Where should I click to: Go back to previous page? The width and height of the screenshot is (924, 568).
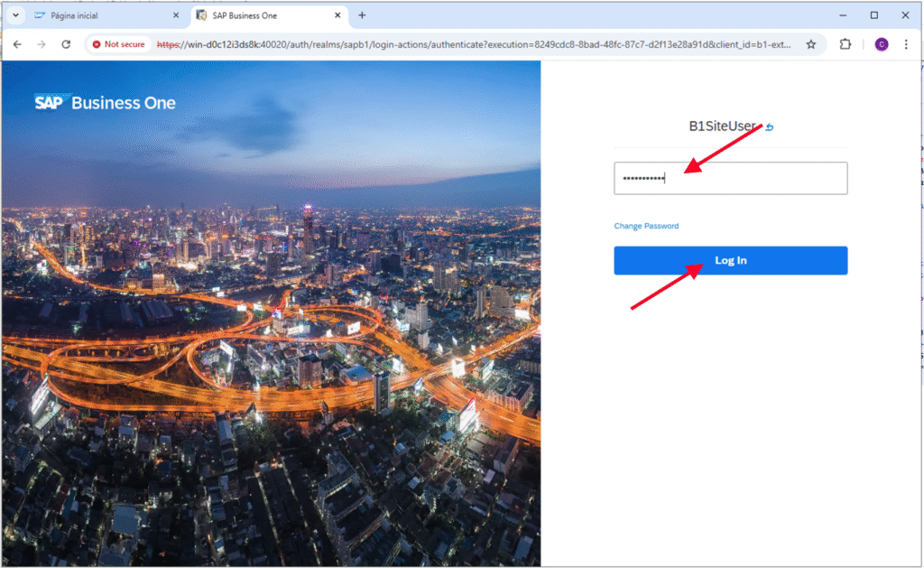point(17,44)
